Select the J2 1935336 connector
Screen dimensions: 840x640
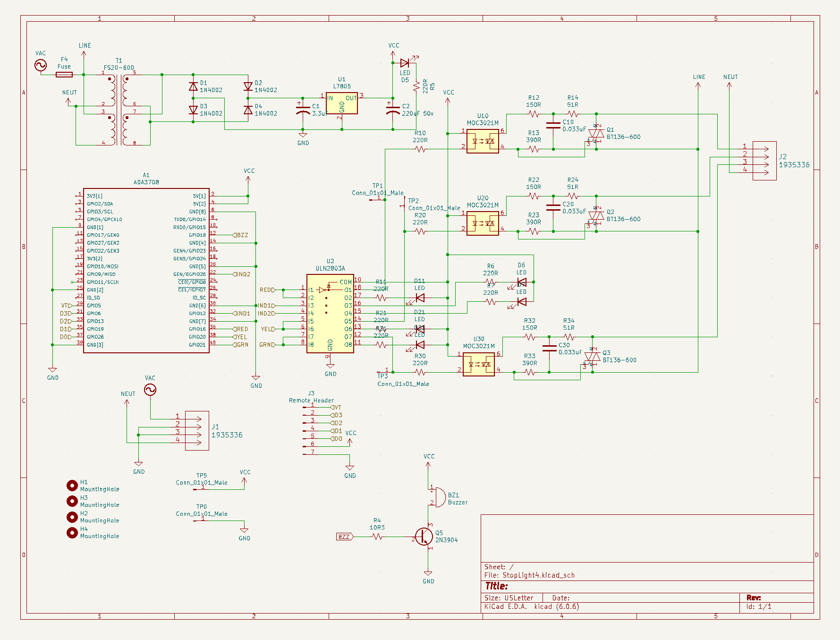pyautogui.click(x=764, y=161)
